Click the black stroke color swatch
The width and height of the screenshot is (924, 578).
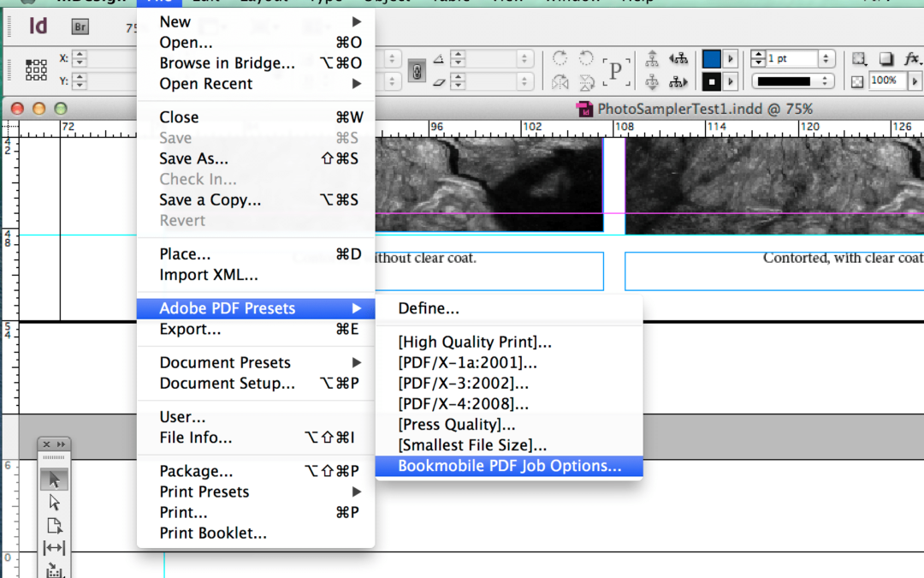pyautogui.click(x=711, y=81)
